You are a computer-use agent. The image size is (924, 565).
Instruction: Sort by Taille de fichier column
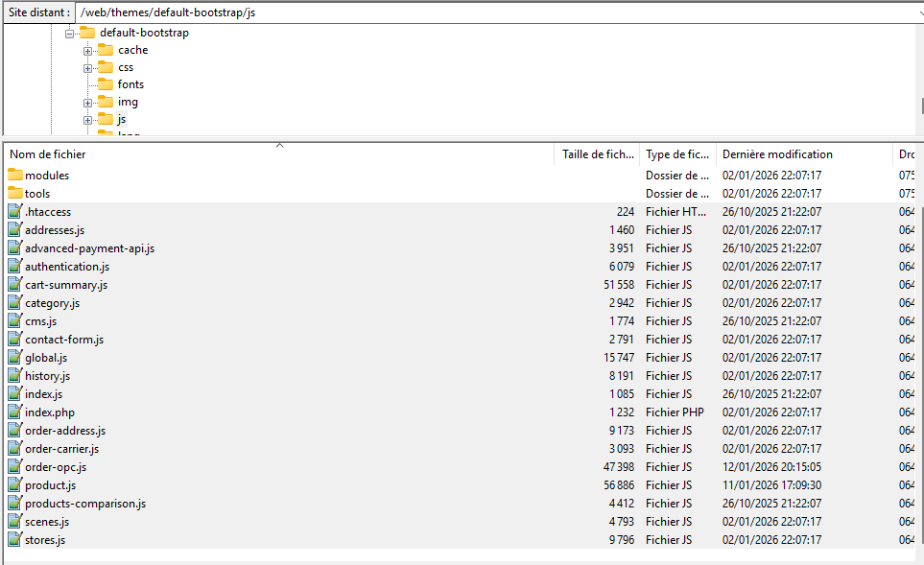pos(597,154)
